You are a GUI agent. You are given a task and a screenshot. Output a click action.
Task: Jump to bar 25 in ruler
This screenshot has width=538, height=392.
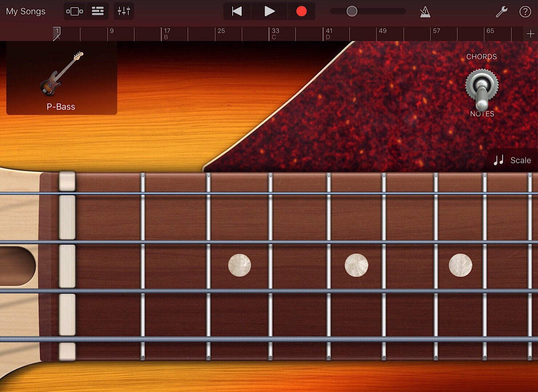(221, 31)
